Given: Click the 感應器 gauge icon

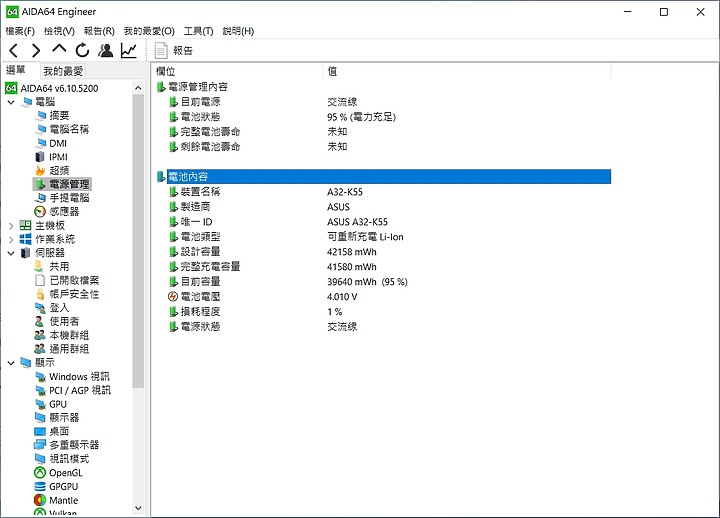Looking at the screenshot, I should pyautogui.click(x=40, y=212).
